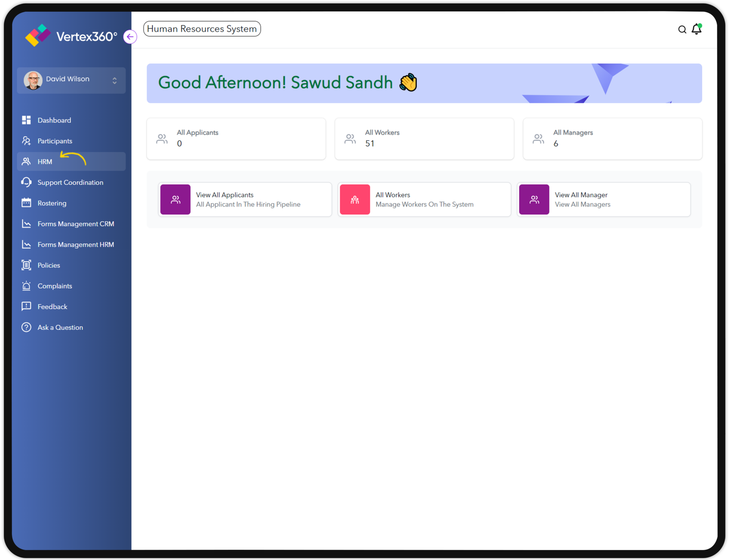Viewport: 729px width, 560px height.
Task: Open Support Coordination via its headset icon
Action: pos(26,182)
